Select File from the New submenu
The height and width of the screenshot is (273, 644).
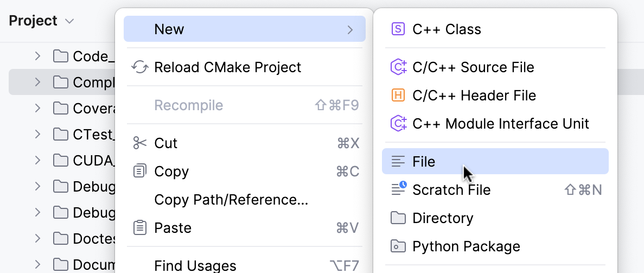tap(424, 162)
